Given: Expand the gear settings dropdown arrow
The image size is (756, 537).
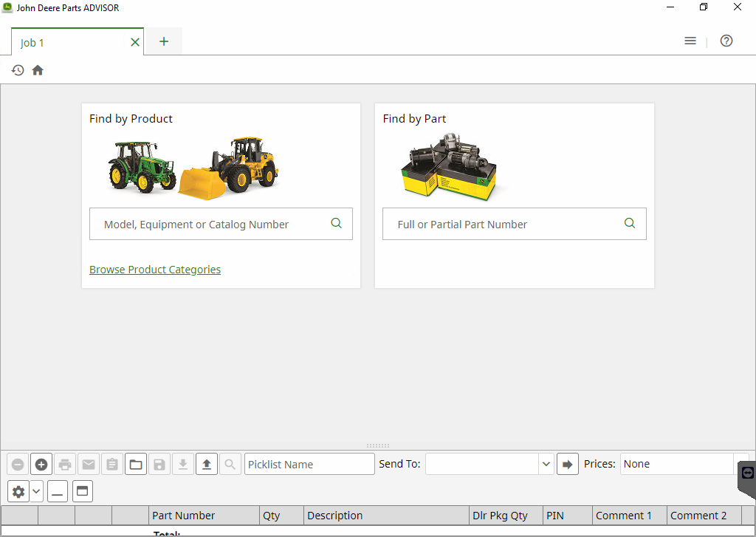Looking at the screenshot, I should (36, 491).
